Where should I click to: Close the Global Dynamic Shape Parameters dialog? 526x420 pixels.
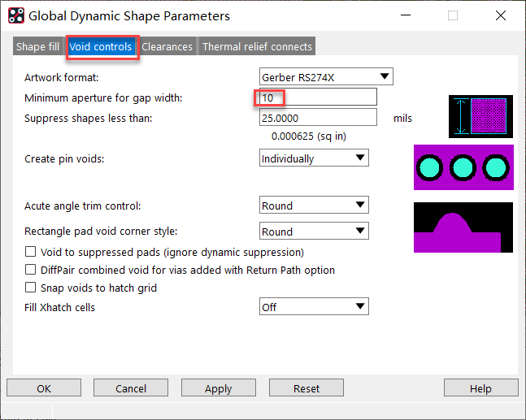501,15
